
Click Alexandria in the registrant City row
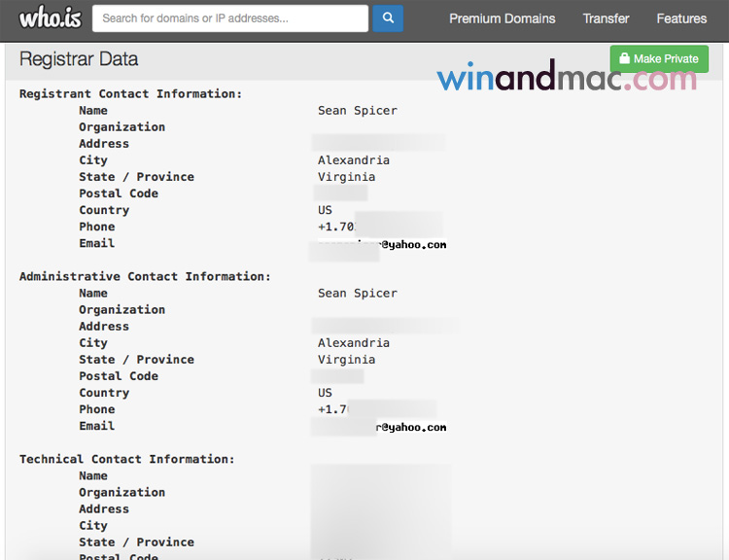(x=353, y=160)
